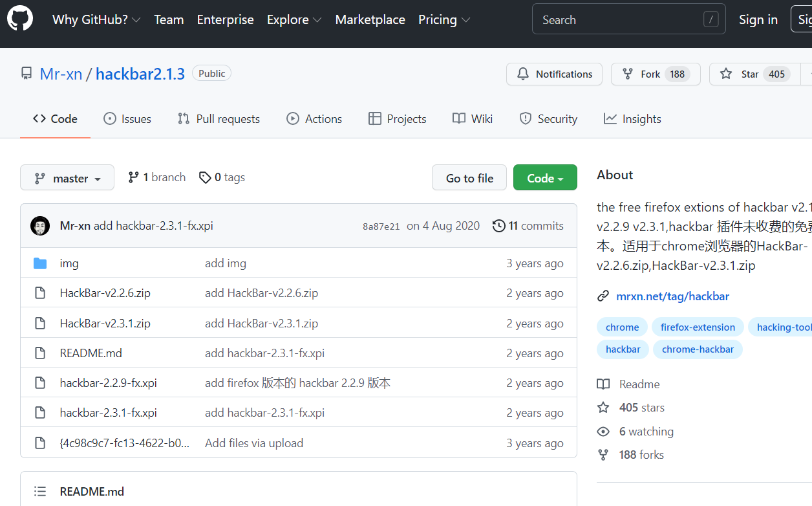Image resolution: width=812 pixels, height=506 pixels.
Task: Open the mrxn.net/tag/hackbar link
Action: 672,296
